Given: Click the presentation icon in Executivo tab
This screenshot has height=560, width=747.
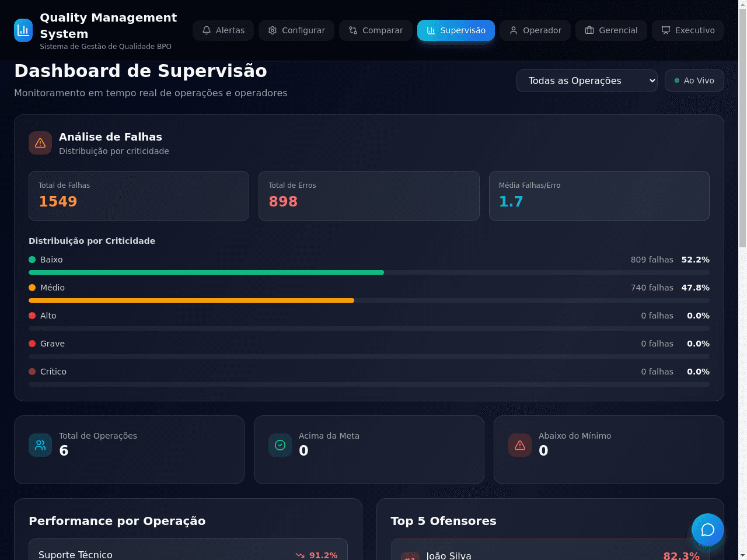Looking at the screenshot, I should coord(666,30).
